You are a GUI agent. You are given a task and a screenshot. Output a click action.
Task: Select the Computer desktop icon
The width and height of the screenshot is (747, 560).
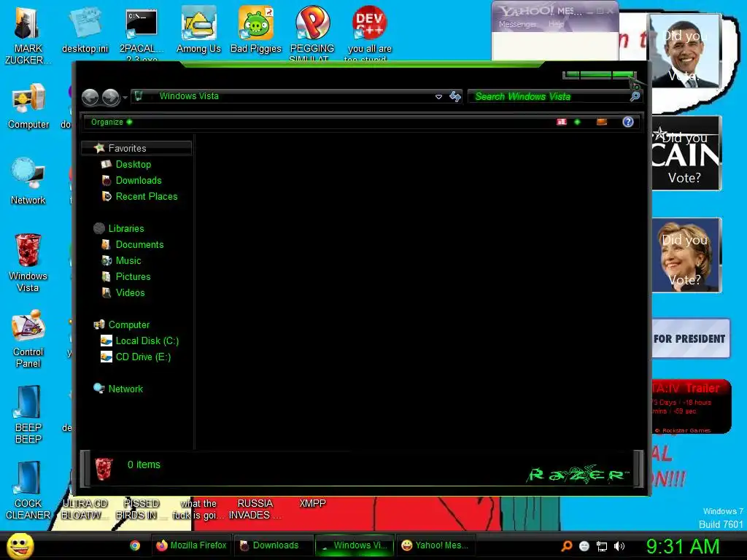(28, 106)
